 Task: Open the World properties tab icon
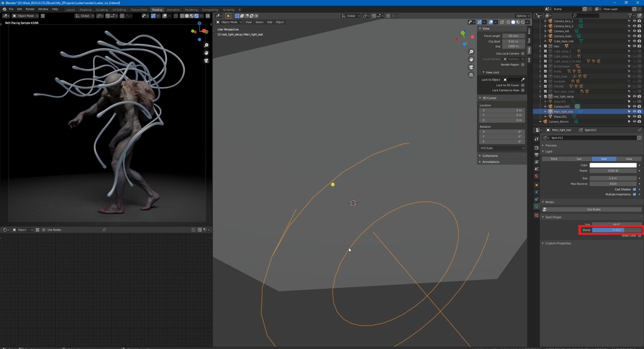[x=536, y=176]
